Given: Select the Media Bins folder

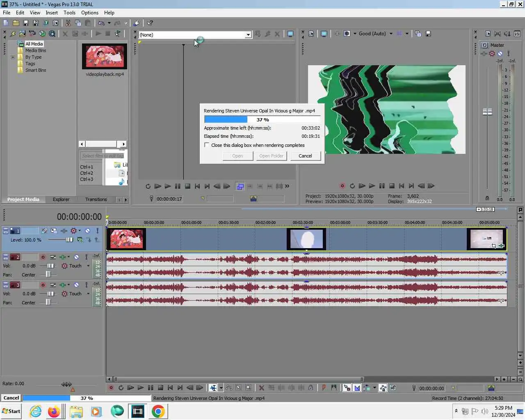Looking at the screenshot, I should (x=36, y=50).
